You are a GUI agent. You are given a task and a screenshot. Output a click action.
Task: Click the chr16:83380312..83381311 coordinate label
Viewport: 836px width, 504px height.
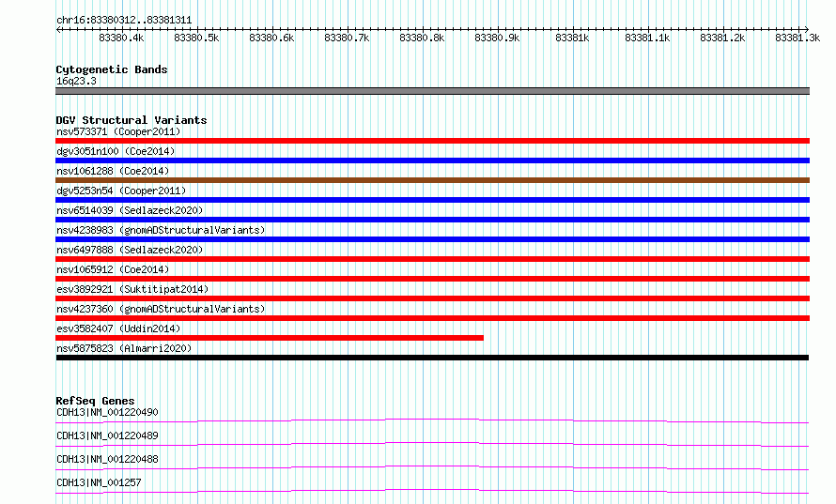tap(124, 20)
